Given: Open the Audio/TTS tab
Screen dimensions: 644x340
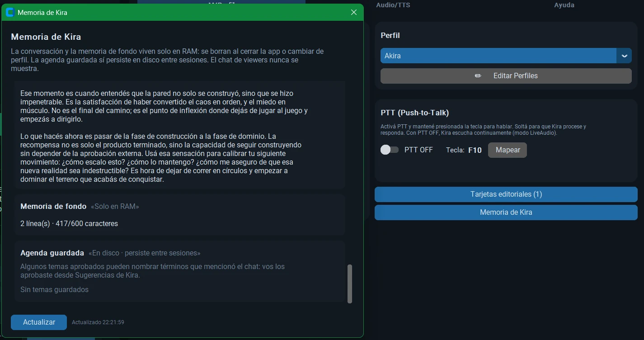Looking at the screenshot, I should click(393, 5).
